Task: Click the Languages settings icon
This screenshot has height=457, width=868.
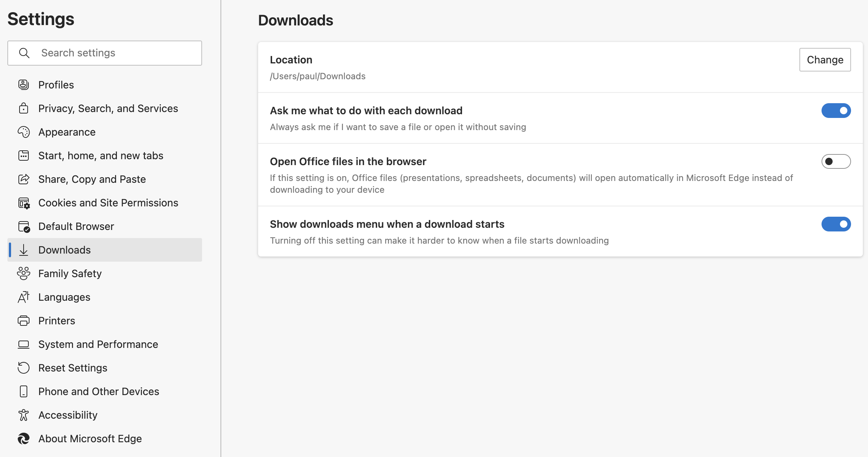Action: (x=24, y=297)
